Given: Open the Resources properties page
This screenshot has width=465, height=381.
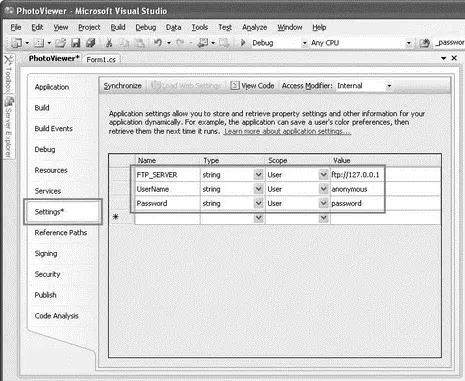Looking at the screenshot, I should [x=51, y=170].
